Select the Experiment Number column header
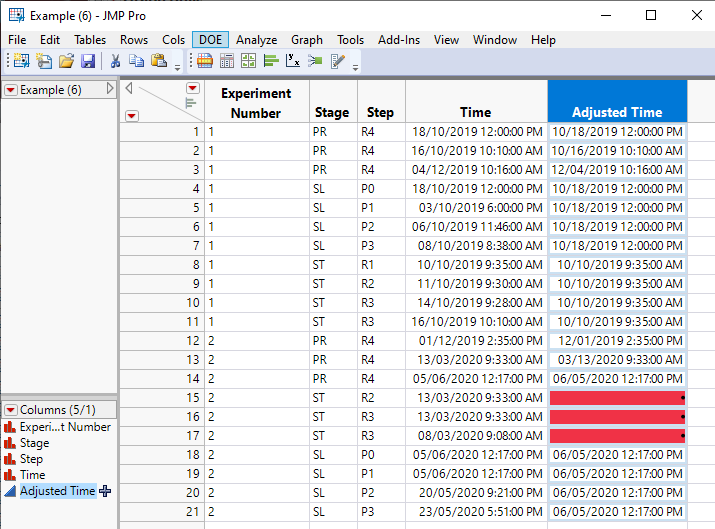Viewport: 715px width, 529px height. pos(257,101)
